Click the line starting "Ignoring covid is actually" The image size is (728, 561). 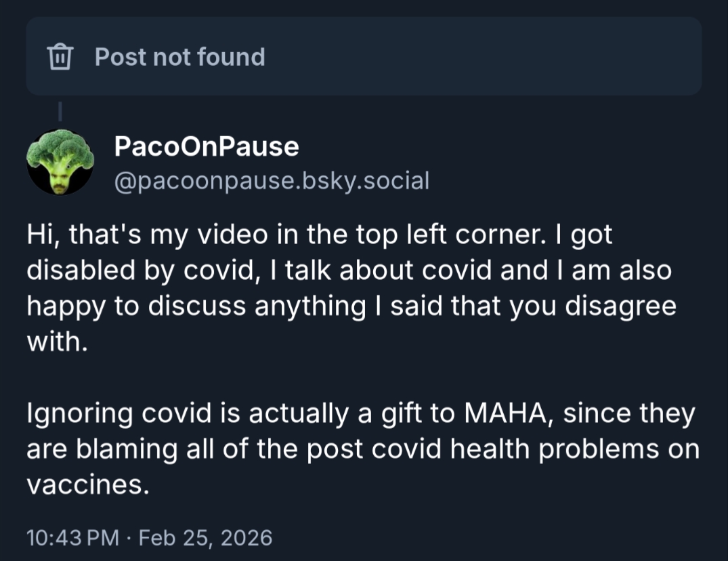[x=359, y=415]
